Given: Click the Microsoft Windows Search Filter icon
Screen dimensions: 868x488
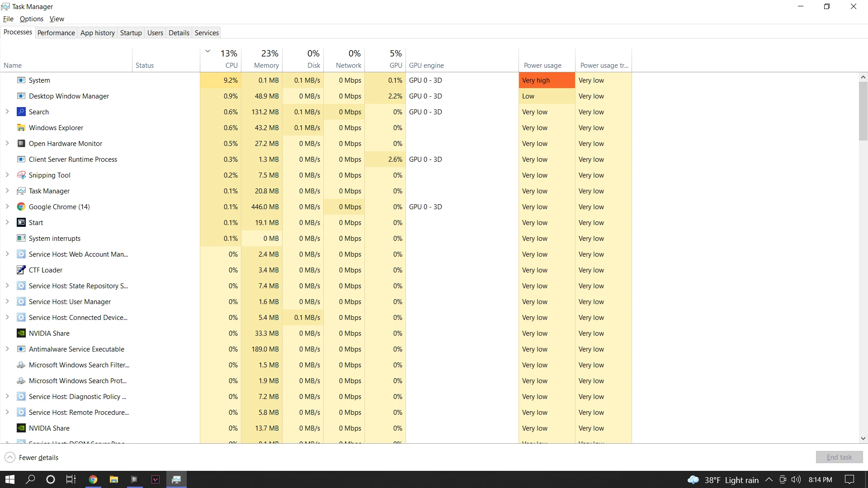Looking at the screenshot, I should [x=21, y=365].
